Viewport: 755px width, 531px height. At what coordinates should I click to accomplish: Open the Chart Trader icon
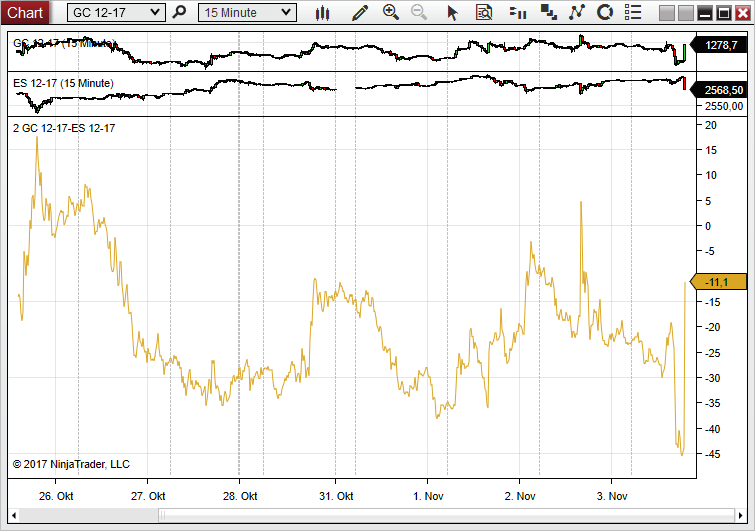tap(518, 13)
